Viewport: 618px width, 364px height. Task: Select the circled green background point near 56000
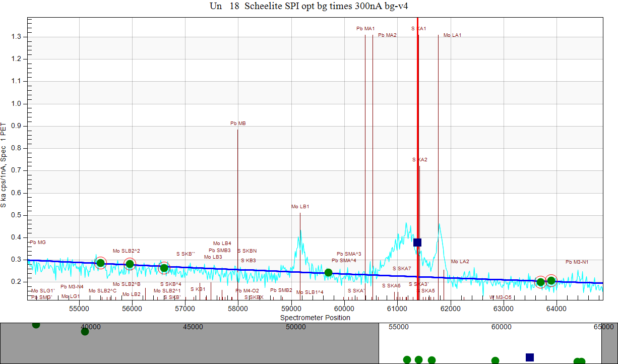coord(130,264)
